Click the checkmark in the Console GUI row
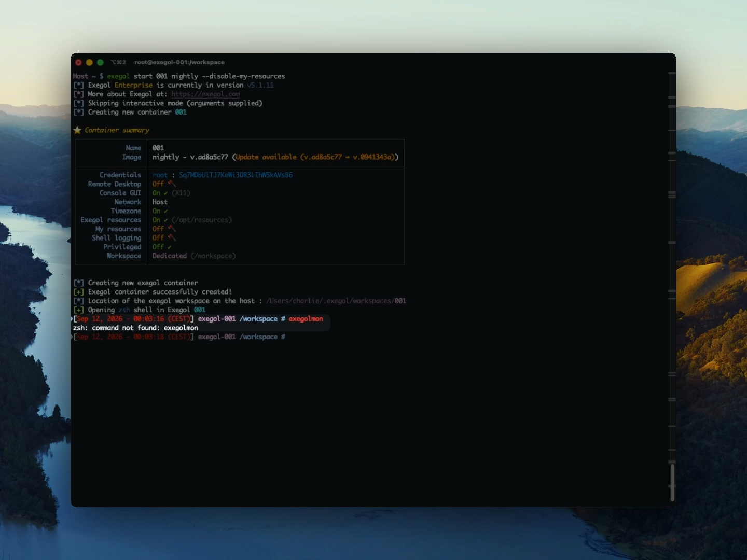747x560 pixels. pyautogui.click(x=165, y=193)
